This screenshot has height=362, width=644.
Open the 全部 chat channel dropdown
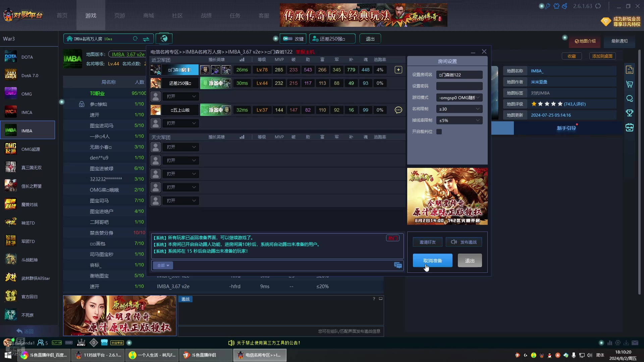click(163, 265)
